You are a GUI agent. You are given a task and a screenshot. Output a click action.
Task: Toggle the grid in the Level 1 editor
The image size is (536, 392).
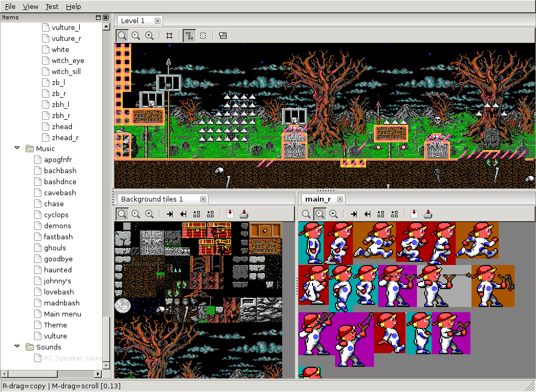(169, 36)
